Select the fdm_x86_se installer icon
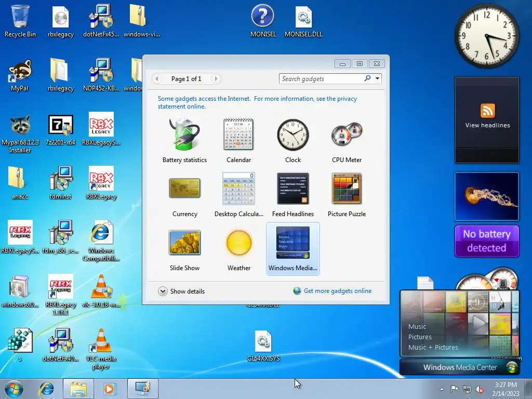Screen dimensions: 532x399 pos(60,237)
